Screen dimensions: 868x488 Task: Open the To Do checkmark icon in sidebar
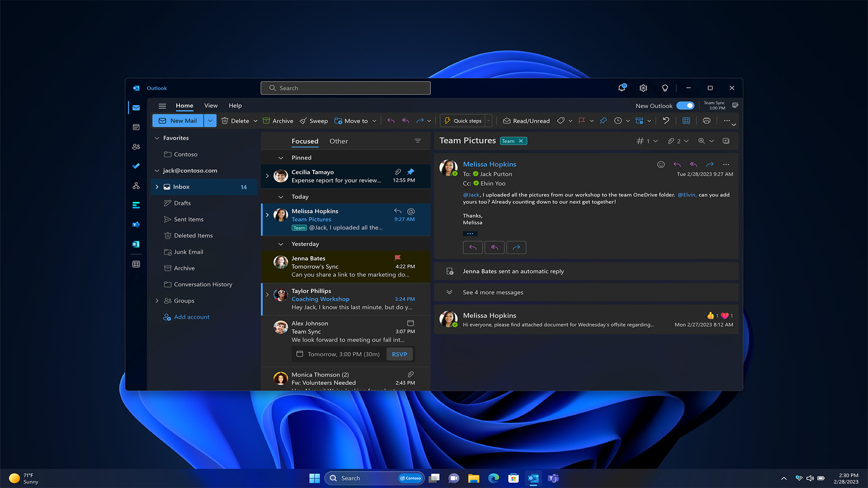click(136, 166)
